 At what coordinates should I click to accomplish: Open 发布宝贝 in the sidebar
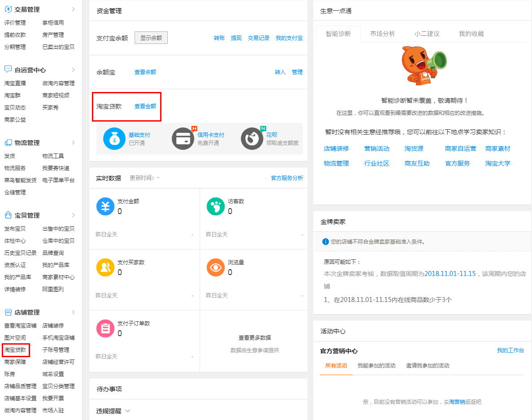(x=15, y=229)
